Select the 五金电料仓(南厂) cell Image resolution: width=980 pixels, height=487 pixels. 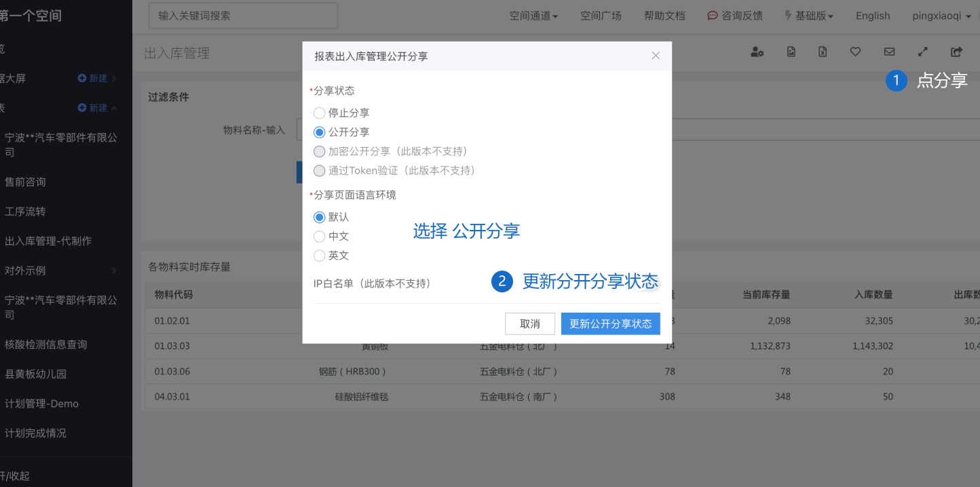(520, 397)
